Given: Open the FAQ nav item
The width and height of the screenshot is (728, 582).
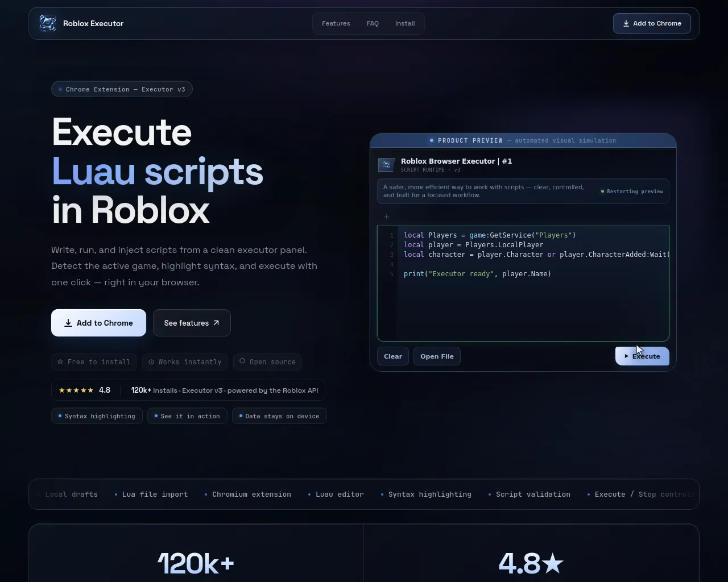Looking at the screenshot, I should [373, 23].
